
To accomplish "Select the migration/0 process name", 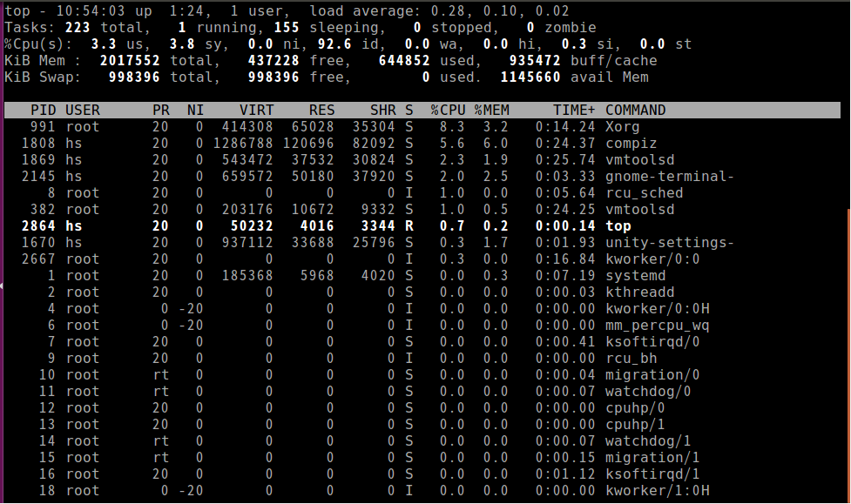I will coord(652,375).
